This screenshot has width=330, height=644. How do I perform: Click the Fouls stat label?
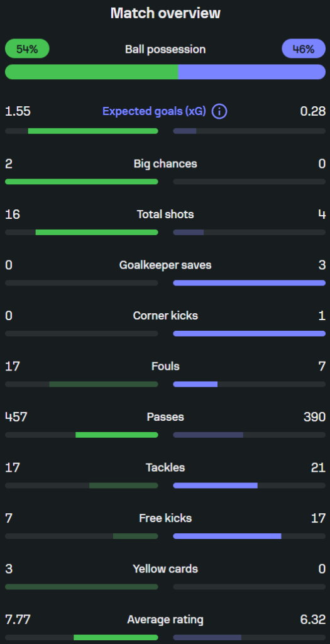point(165,366)
